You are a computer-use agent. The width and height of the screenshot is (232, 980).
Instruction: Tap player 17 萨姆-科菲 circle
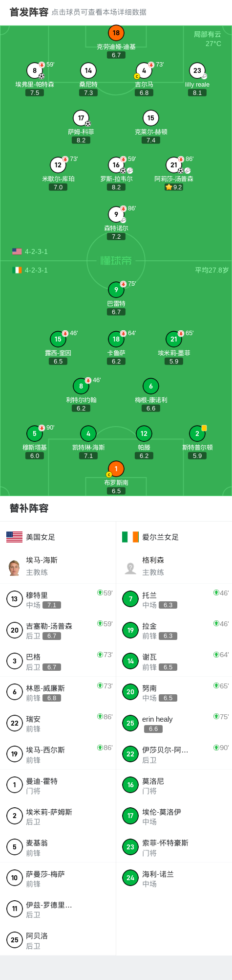81,118
